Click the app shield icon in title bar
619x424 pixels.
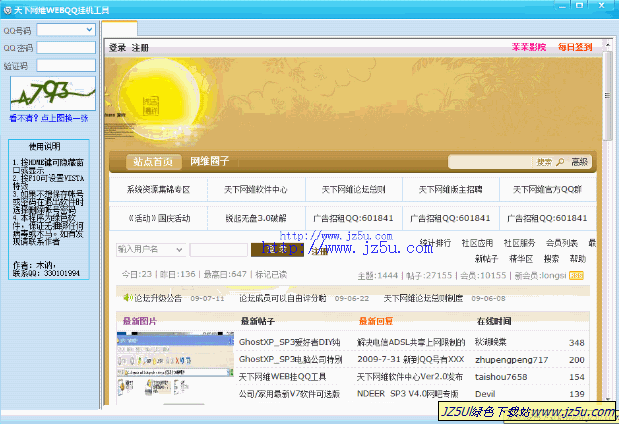coord(7,10)
